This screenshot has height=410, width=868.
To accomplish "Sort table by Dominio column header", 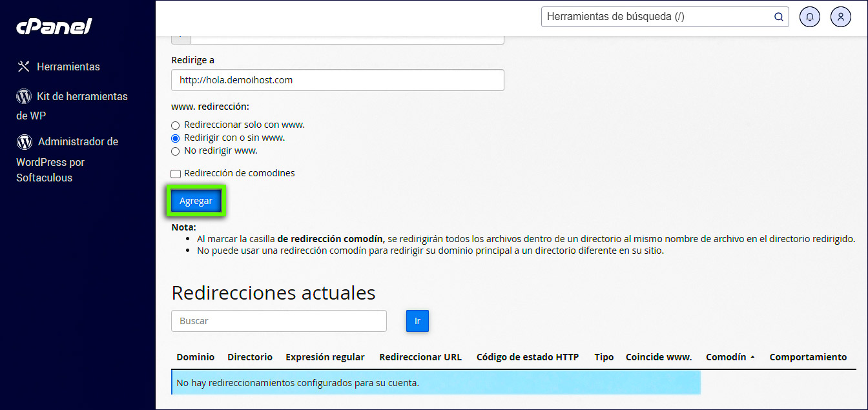I will click(x=195, y=357).
